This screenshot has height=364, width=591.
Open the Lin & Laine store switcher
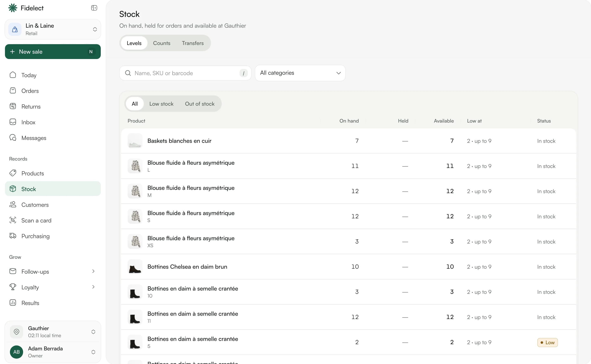(x=53, y=29)
